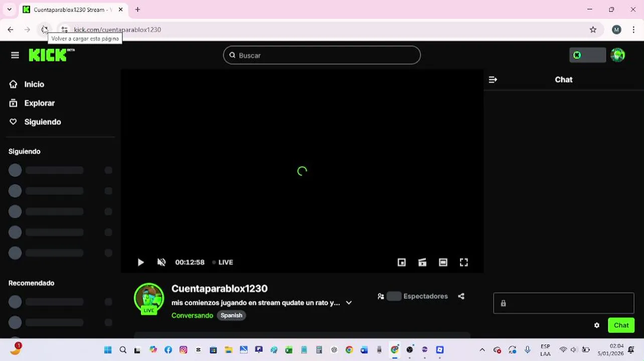Open Roblox from the taskbar

pos(439,350)
